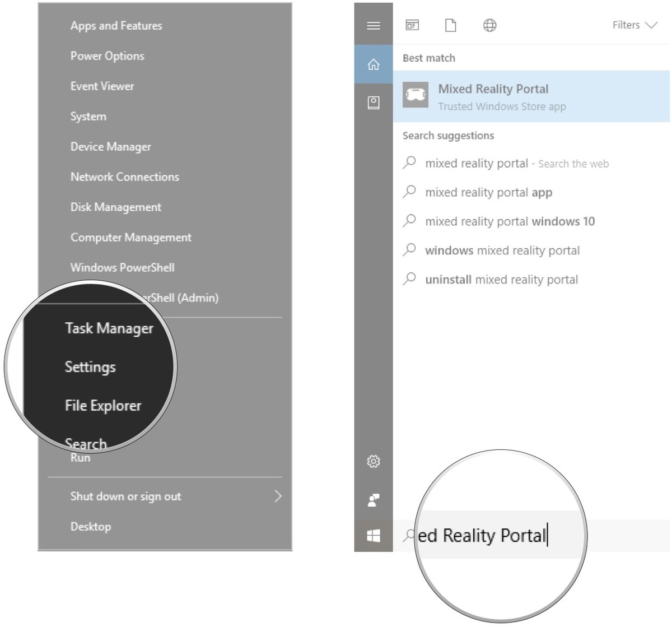Open Task Manager from the menu
The width and height of the screenshot is (672, 627).
pos(109,328)
